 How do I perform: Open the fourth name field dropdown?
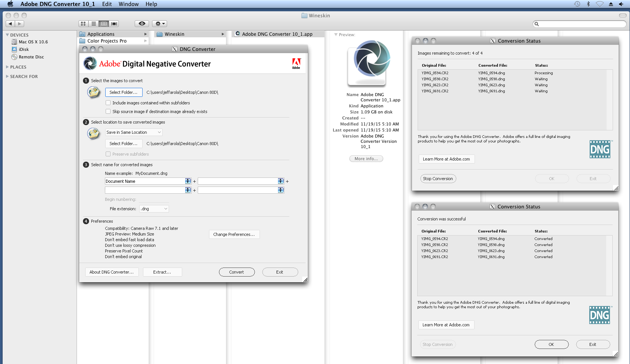(281, 190)
